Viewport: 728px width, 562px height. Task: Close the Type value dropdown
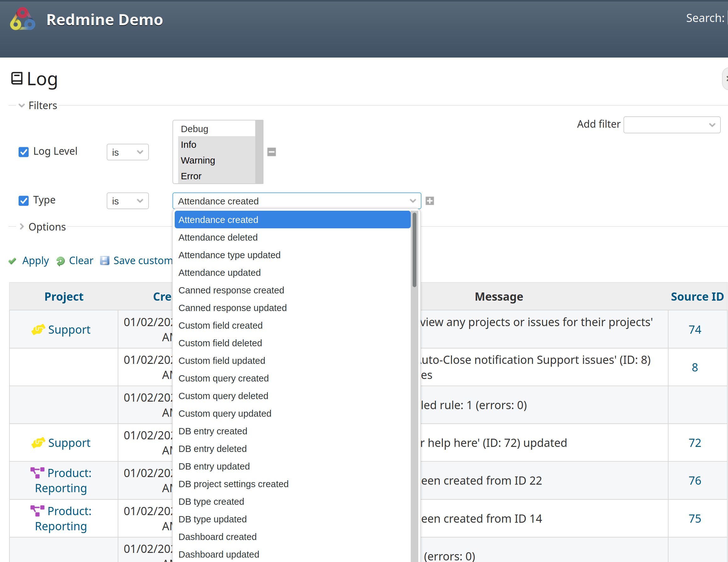[297, 201]
